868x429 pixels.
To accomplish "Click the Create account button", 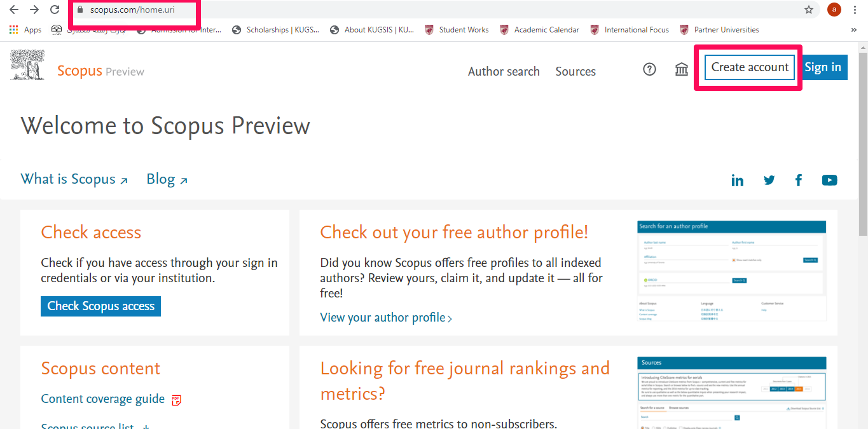I will 750,67.
